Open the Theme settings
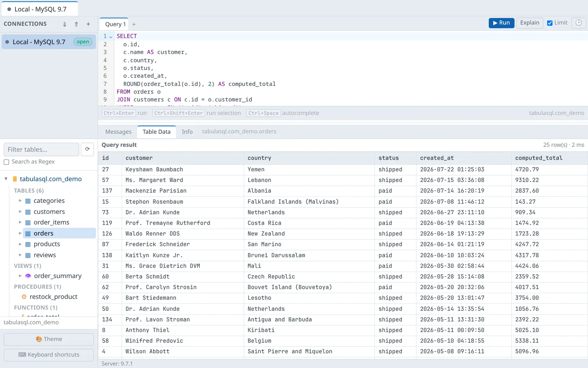 click(x=49, y=339)
